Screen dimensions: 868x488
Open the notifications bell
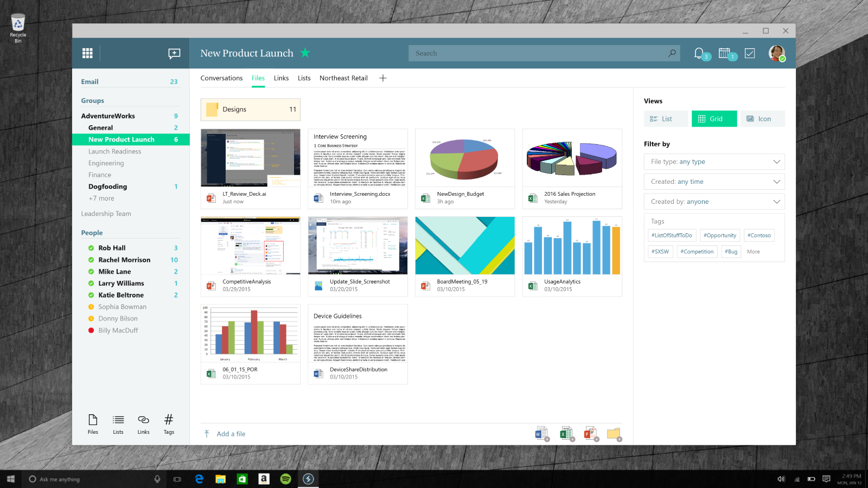(x=699, y=53)
